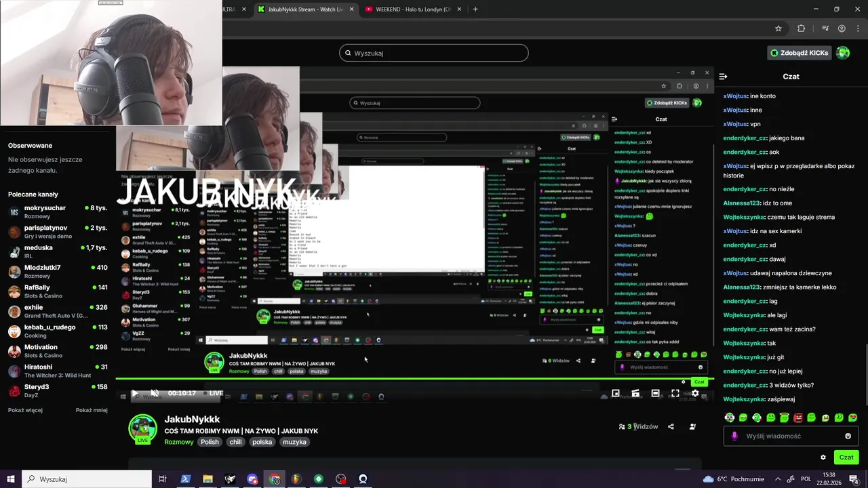The image size is (868, 488).
Task: Open FL Studio from the taskbar
Action: coord(296,479)
